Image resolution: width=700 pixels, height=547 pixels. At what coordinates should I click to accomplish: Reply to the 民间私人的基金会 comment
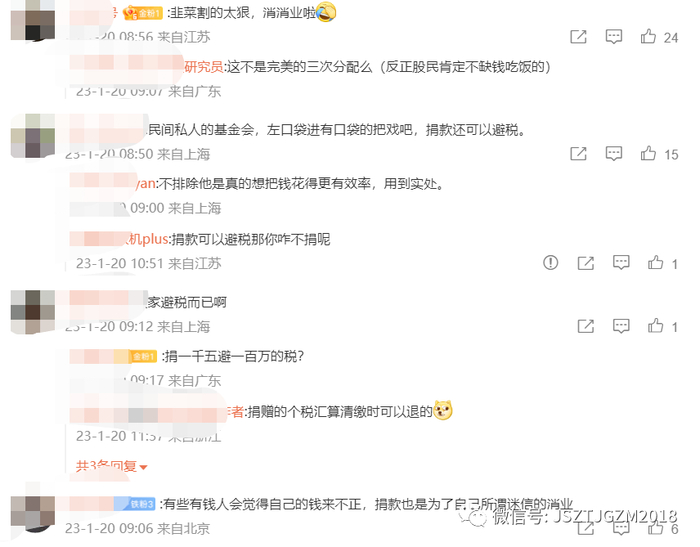click(614, 154)
